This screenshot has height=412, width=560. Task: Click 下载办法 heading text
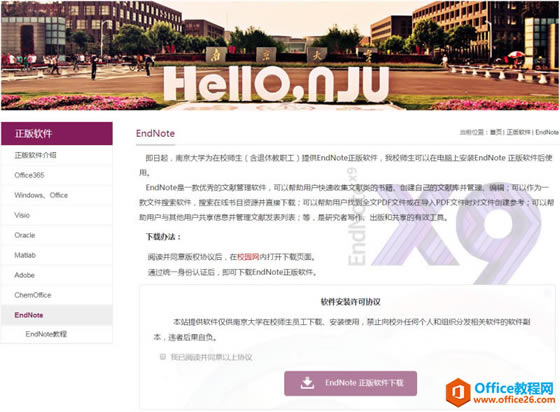coord(163,237)
